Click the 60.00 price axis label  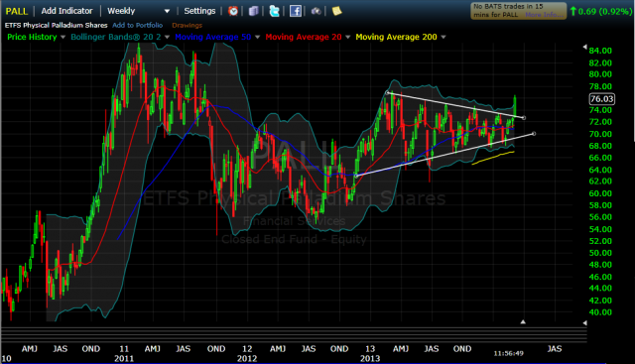pyautogui.click(x=600, y=193)
